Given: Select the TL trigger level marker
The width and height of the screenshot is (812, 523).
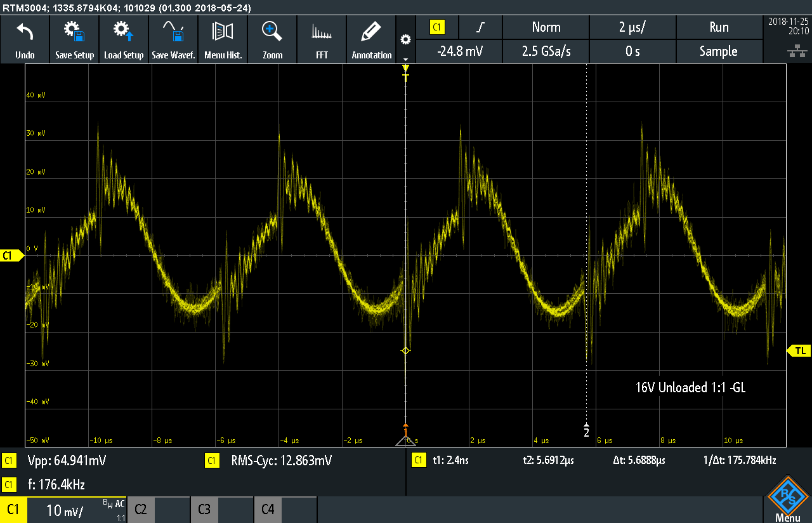Looking at the screenshot, I should coord(799,351).
